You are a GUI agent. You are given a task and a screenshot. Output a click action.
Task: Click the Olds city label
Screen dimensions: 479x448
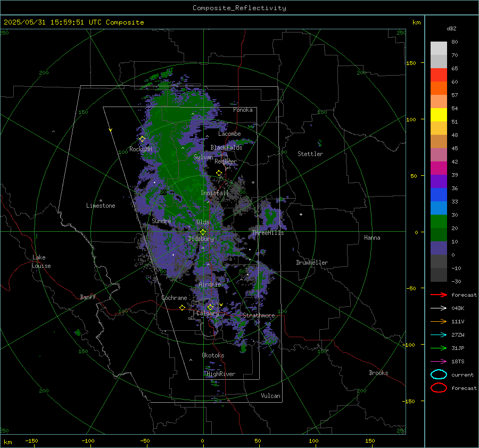(x=203, y=222)
